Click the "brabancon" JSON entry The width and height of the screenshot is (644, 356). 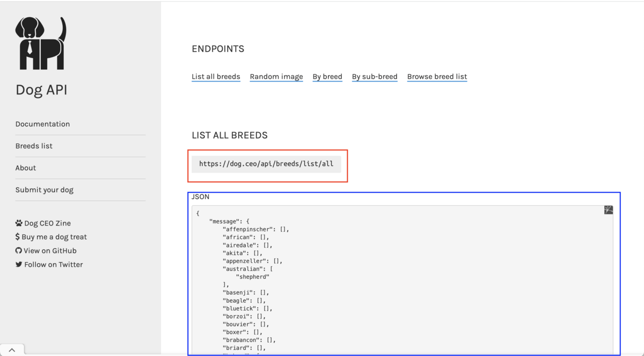pos(249,340)
